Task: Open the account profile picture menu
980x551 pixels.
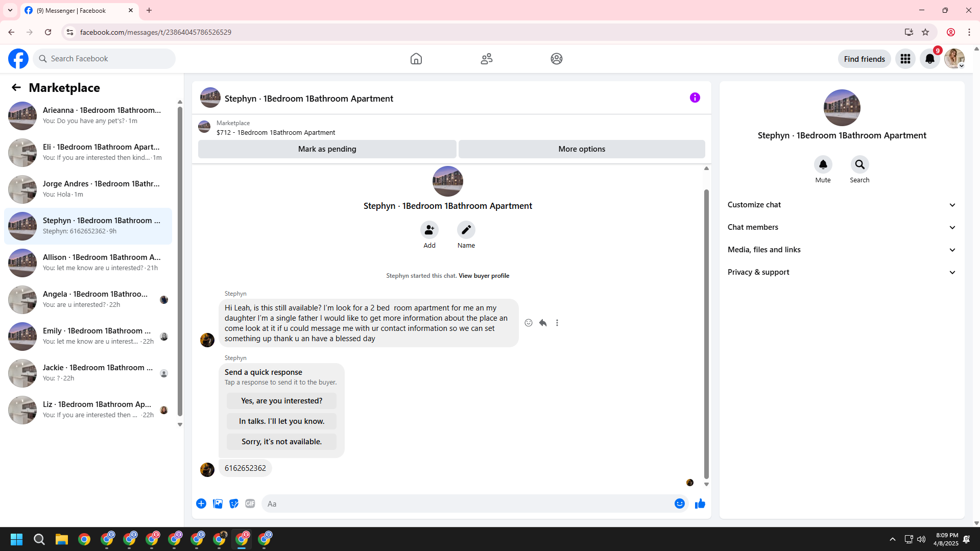Action: click(954, 59)
